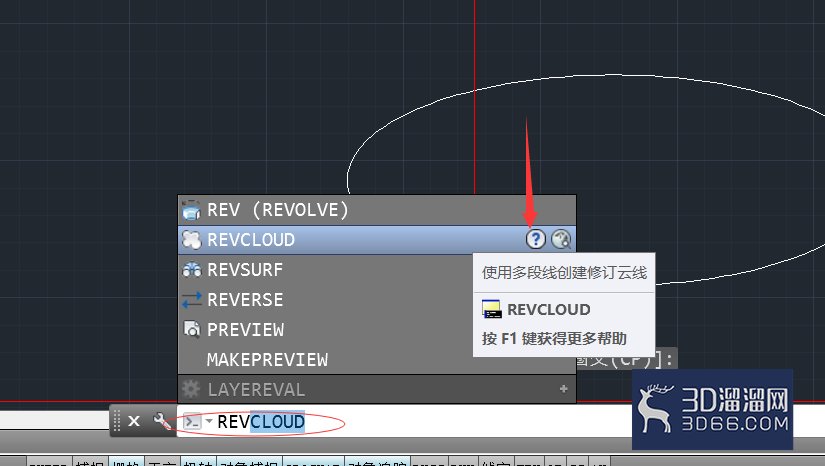Pick REVERSE from the suggestion list

point(326,300)
